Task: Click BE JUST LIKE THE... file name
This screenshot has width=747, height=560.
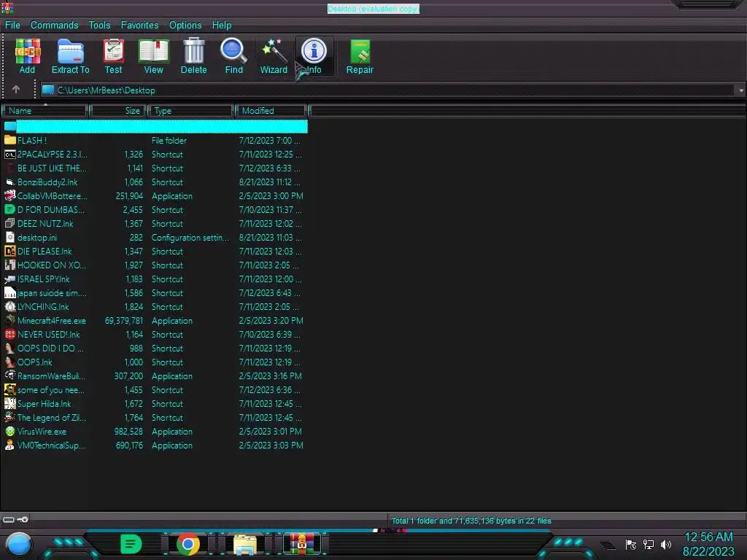Action: coord(52,168)
